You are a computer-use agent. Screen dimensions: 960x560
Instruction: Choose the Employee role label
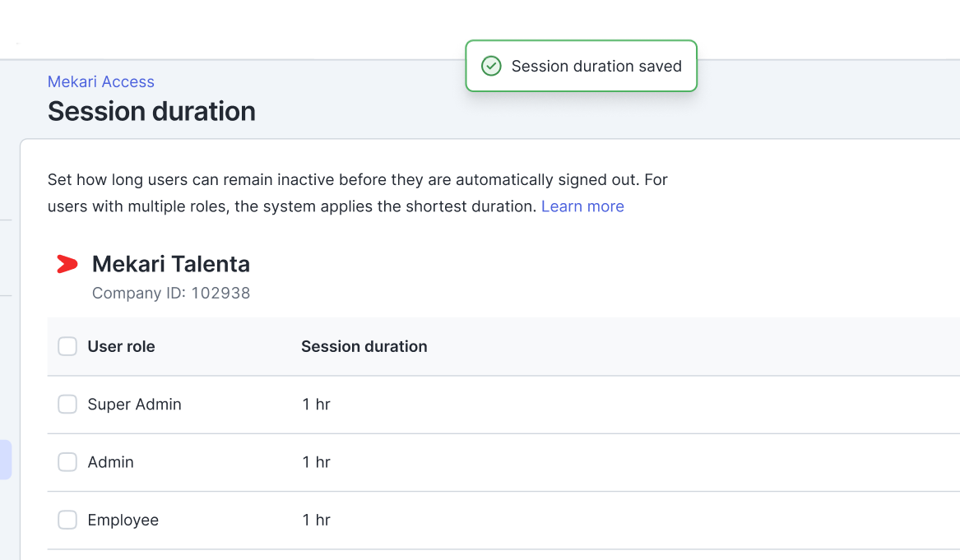point(123,520)
